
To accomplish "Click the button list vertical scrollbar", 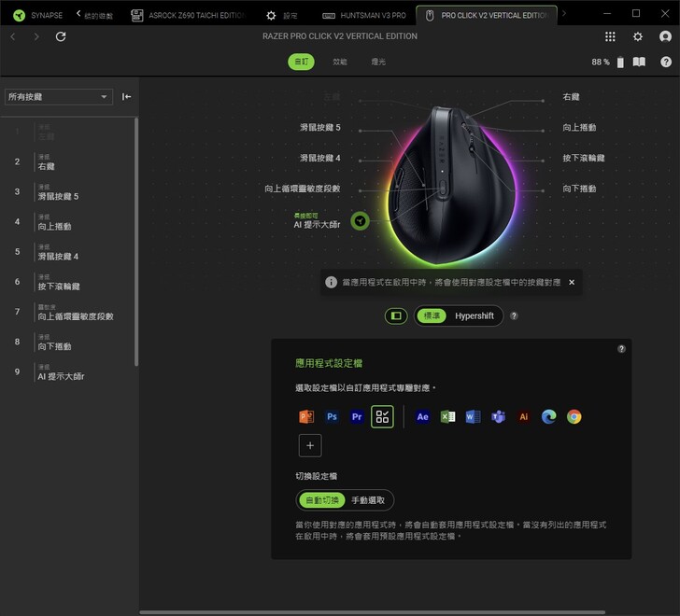I will 136,243.
